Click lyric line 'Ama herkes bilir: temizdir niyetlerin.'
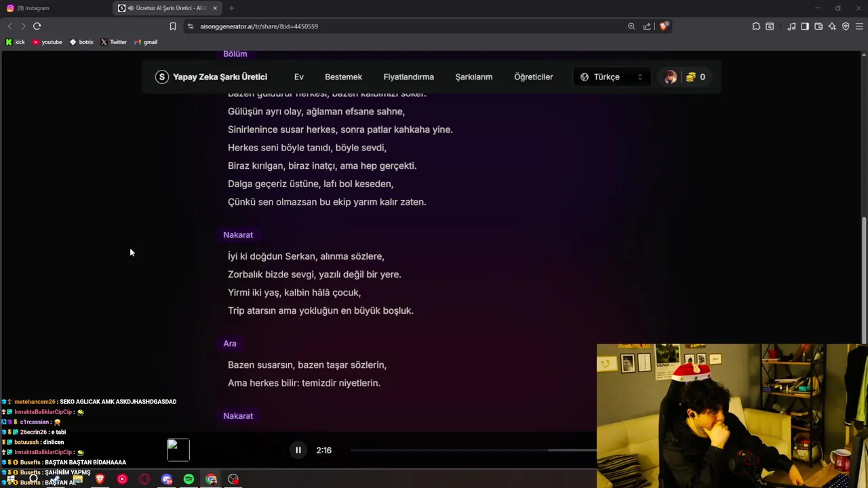Image resolution: width=868 pixels, height=488 pixels. pyautogui.click(x=304, y=383)
